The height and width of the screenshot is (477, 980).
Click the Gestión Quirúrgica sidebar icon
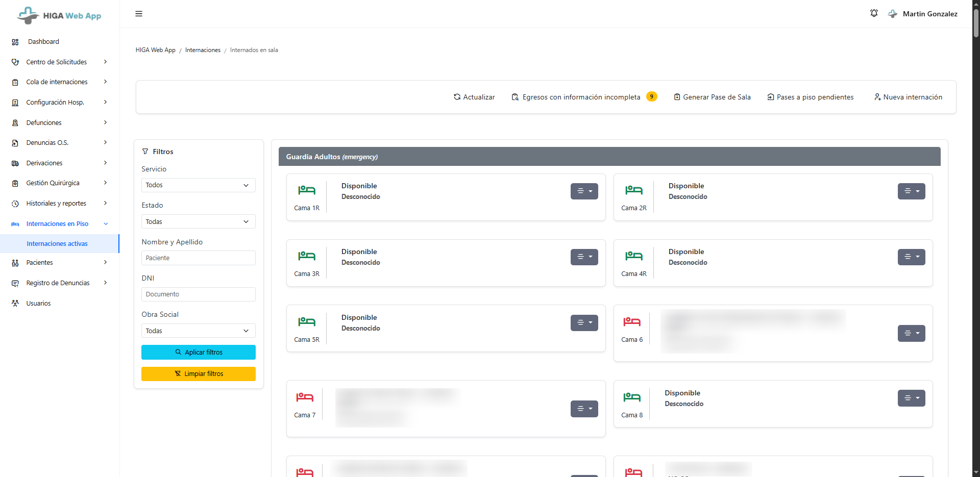tap(15, 183)
